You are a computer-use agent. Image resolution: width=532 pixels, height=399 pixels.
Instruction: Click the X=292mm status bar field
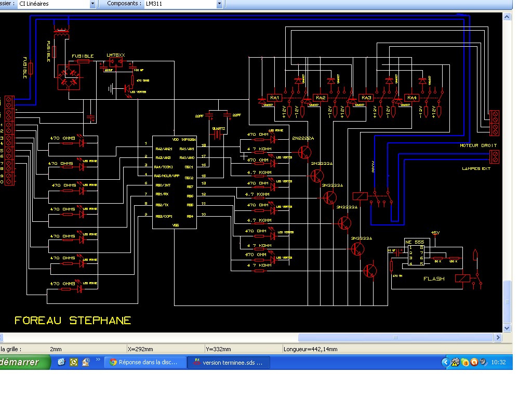(140, 349)
